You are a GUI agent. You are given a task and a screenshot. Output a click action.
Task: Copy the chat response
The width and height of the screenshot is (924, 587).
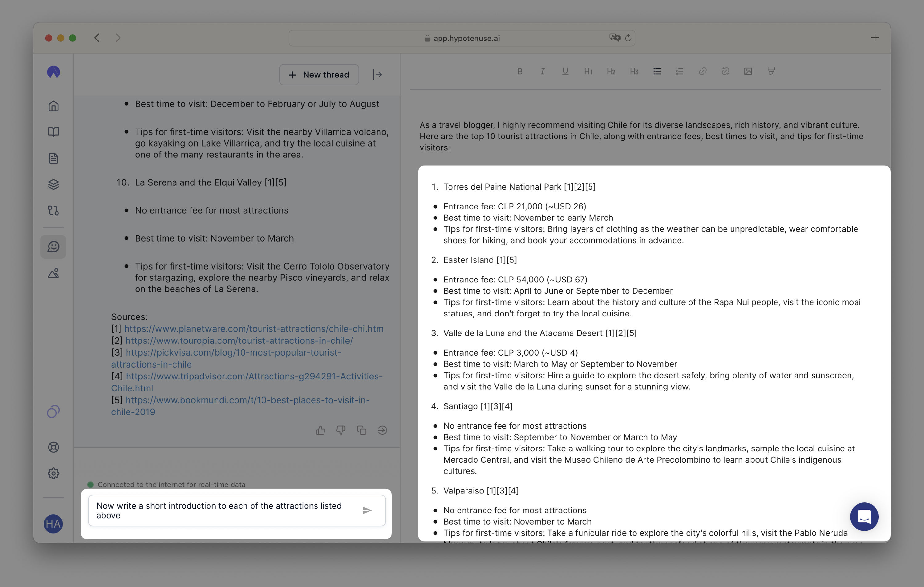click(362, 430)
